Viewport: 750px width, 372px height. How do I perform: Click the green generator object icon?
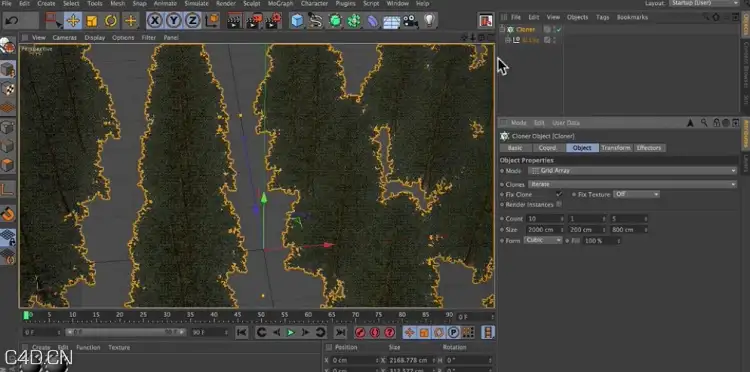click(335, 21)
